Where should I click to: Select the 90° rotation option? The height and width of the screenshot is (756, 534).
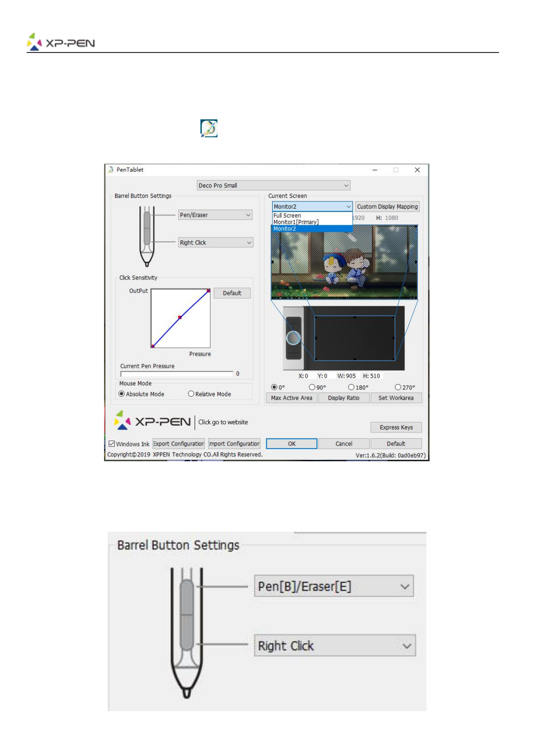click(x=312, y=387)
